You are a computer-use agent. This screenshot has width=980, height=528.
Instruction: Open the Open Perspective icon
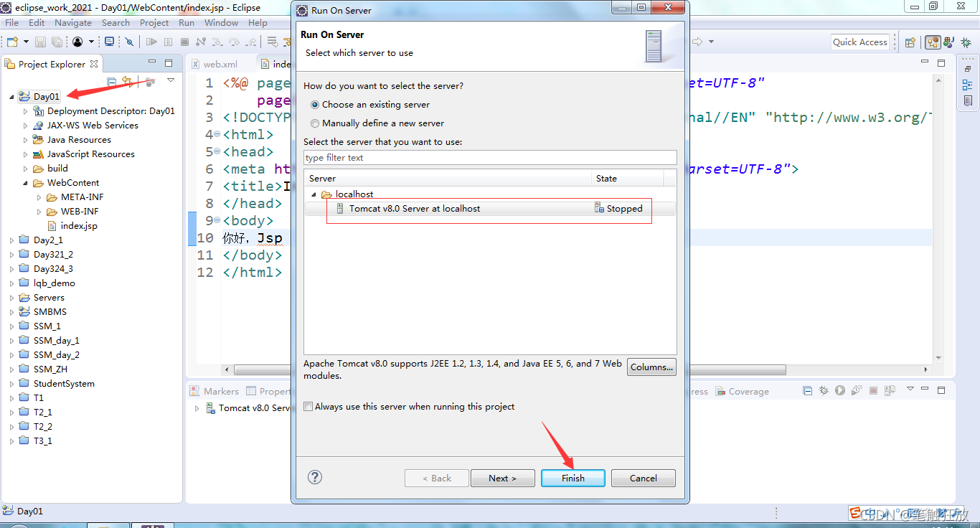(x=910, y=43)
